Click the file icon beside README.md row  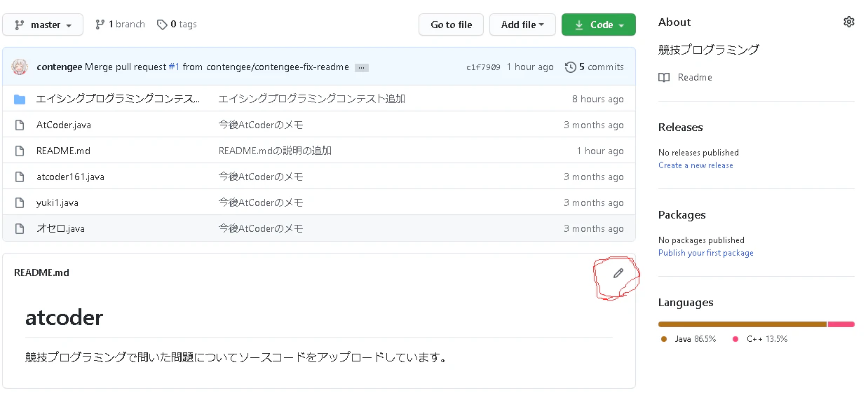20,151
